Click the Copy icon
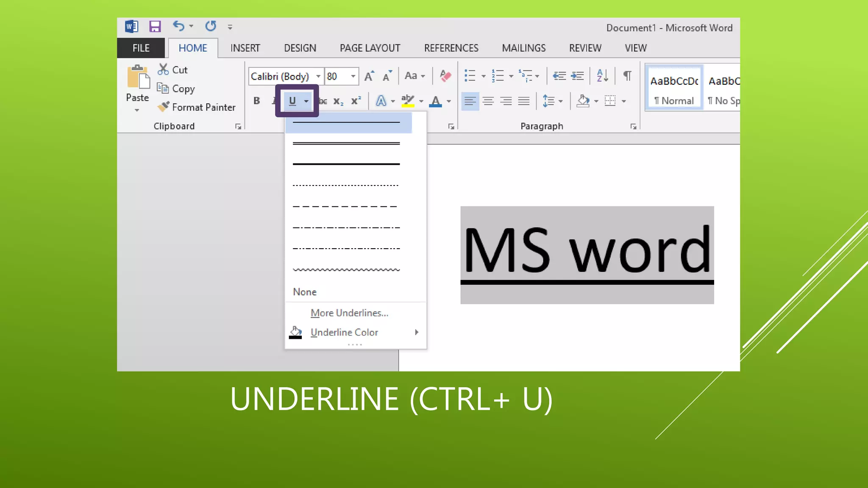The image size is (868, 488). tap(163, 88)
